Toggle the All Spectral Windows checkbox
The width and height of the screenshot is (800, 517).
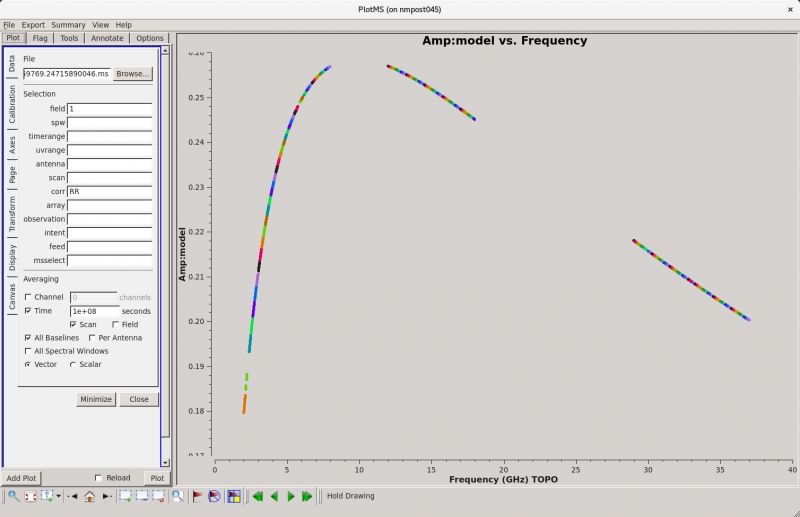[x=28, y=351]
